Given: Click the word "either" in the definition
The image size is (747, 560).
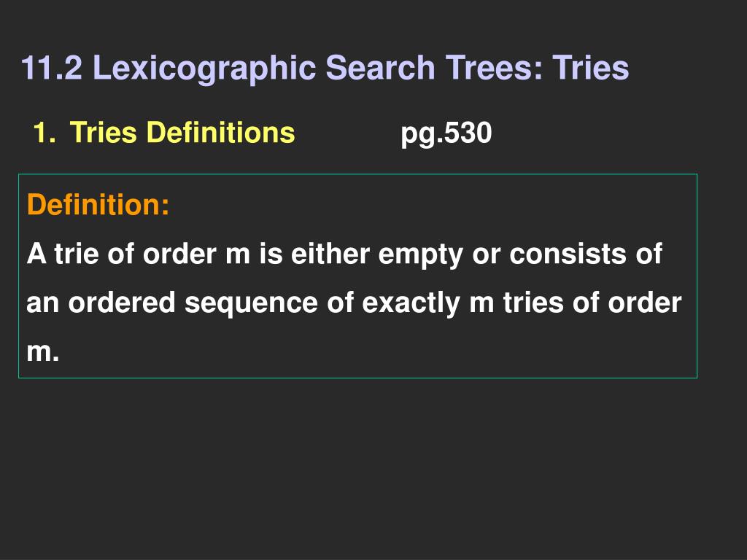Looking at the screenshot, I should [330, 253].
